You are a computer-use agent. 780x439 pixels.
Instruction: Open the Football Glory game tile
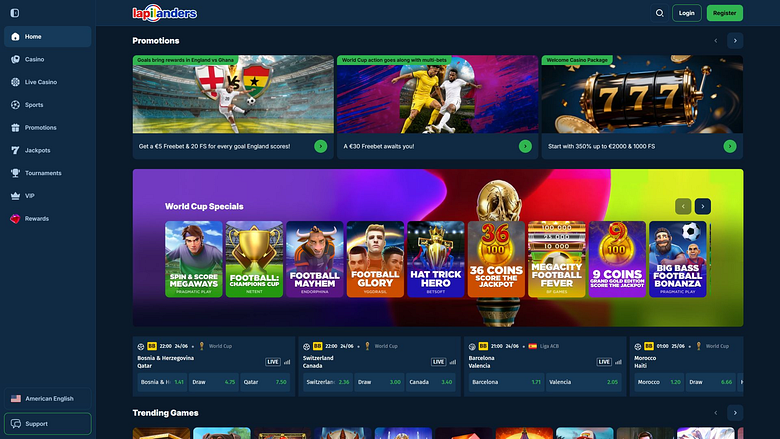(375, 259)
